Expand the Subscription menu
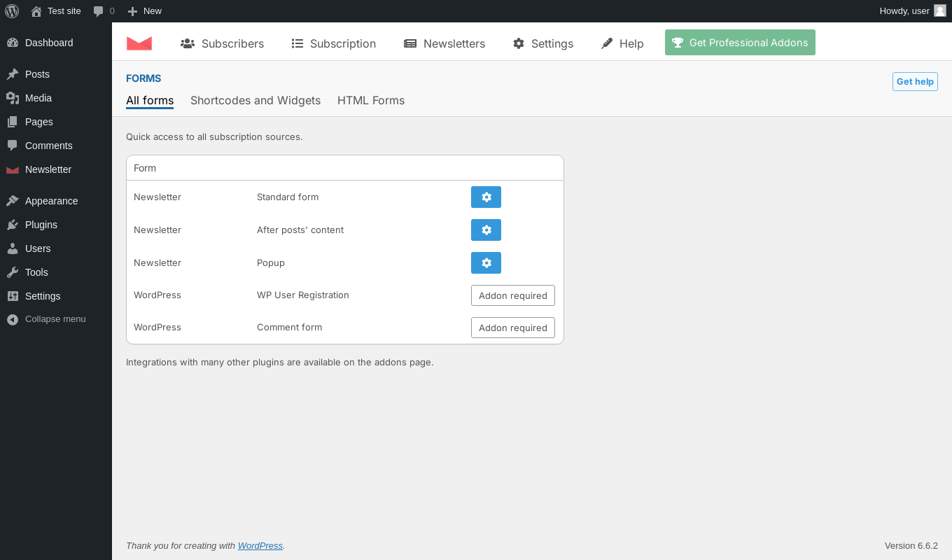Screen dimensions: 952x560 (333, 43)
